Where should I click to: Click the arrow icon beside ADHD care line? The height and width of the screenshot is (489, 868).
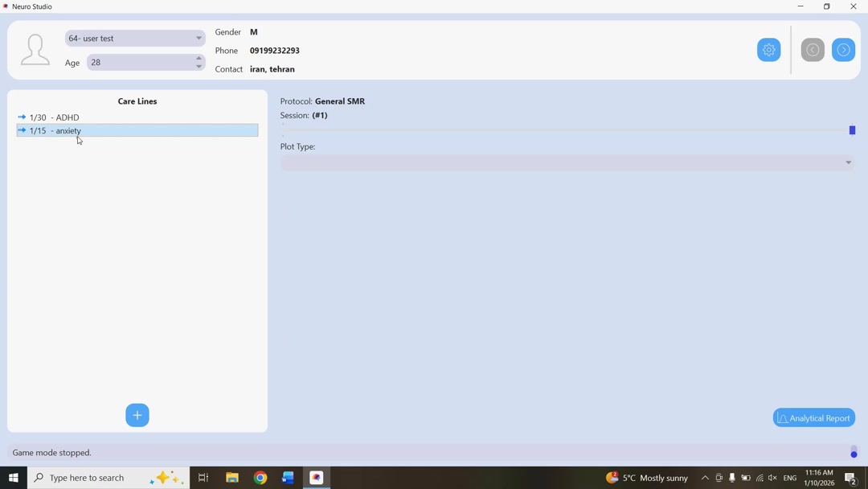[x=23, y=117]
